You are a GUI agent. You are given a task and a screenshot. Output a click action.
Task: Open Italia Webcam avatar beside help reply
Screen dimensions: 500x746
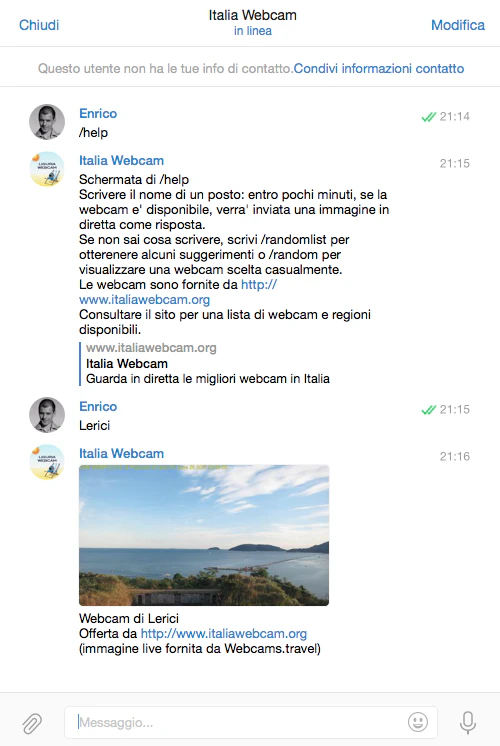pos(47,169)
